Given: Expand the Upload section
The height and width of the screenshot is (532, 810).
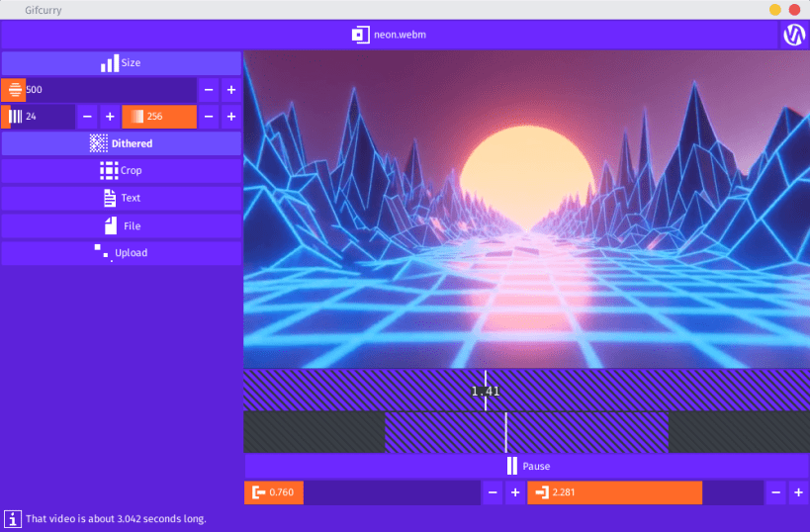Looking at the screenshot, I should point(122,253).
